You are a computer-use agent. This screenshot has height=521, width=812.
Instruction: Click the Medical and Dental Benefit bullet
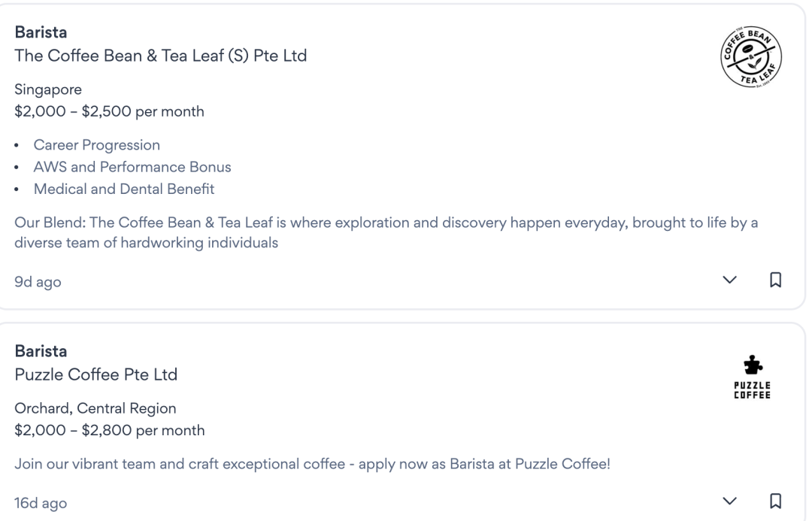[x=123, y=189]
